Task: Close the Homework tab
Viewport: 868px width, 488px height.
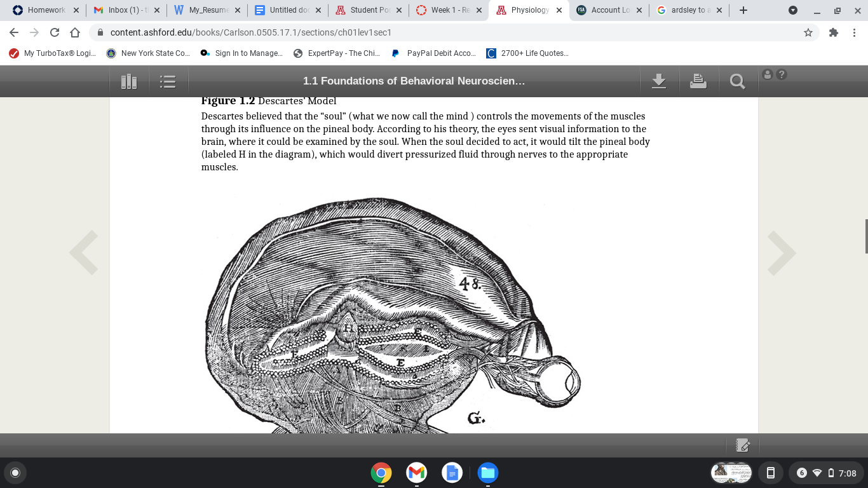Action: point(76,10)
